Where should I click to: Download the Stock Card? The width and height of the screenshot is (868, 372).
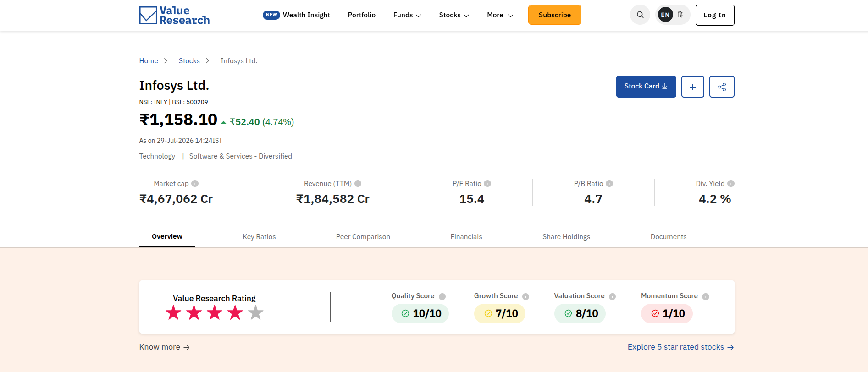(646, 87)
